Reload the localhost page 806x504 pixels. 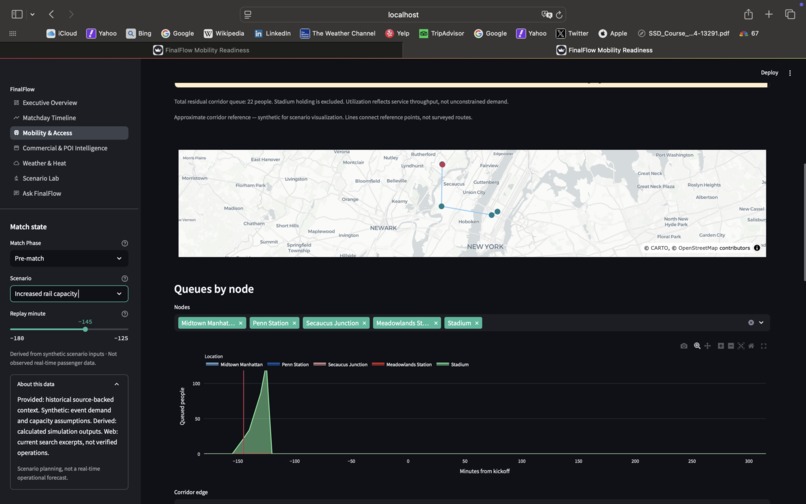559,15
